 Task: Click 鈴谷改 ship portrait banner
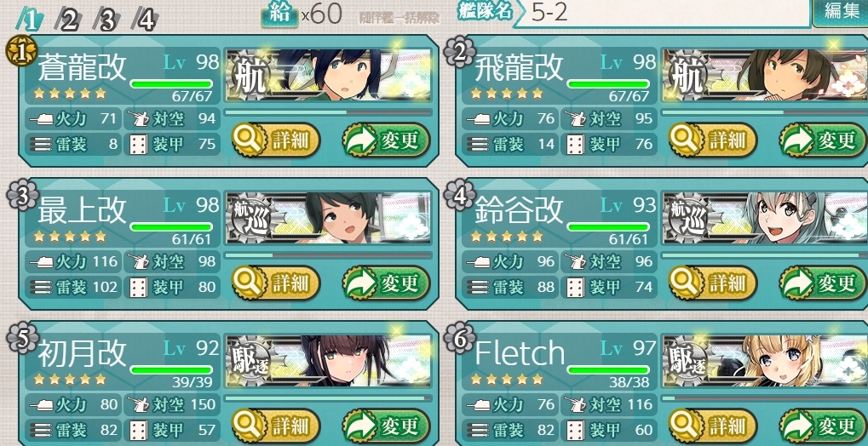point(765,217)
